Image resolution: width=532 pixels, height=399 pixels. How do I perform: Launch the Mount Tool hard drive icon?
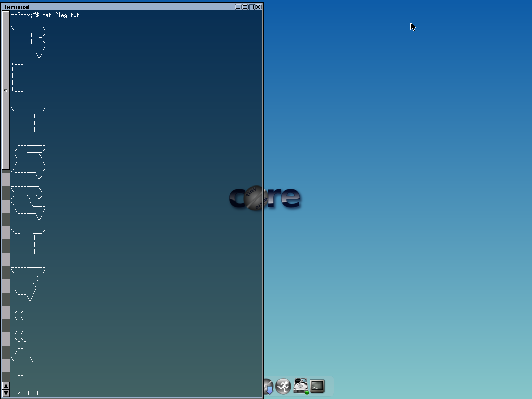(x=300, y=385)
